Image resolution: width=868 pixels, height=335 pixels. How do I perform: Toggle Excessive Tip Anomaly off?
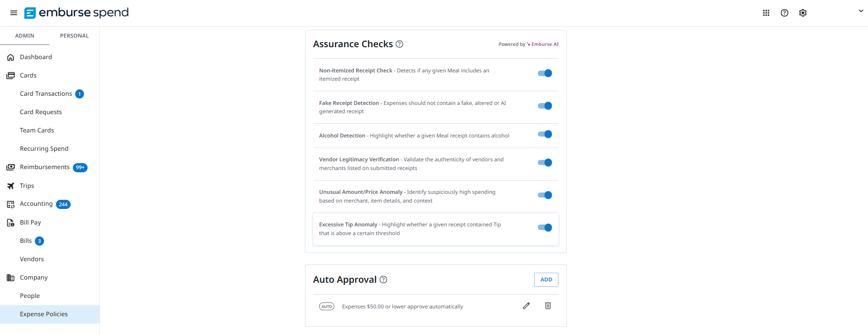(x=544, y=227)
